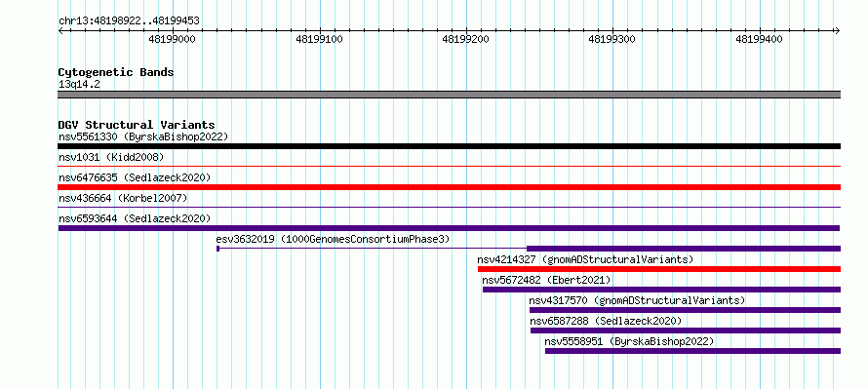Select the purple nsv6587288 variant bar
The width and height of the screenshot is (868, 389).
(x=686, y=331)
